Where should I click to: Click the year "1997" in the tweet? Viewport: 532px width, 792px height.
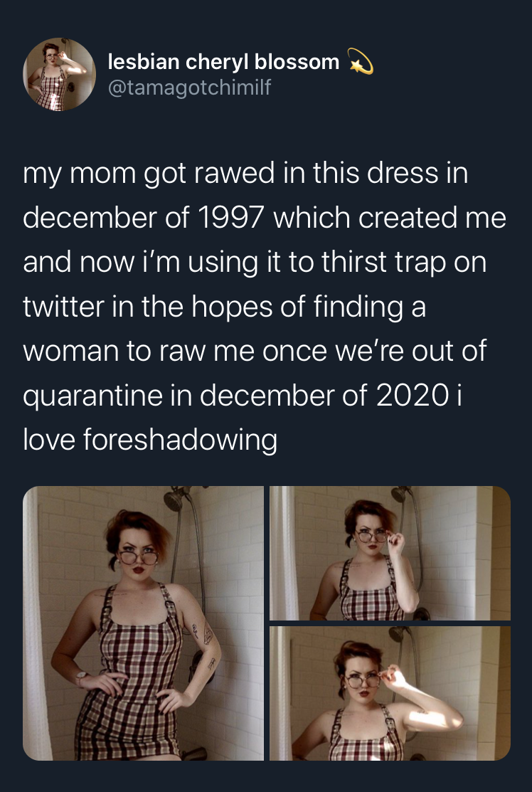pos(231,218)
